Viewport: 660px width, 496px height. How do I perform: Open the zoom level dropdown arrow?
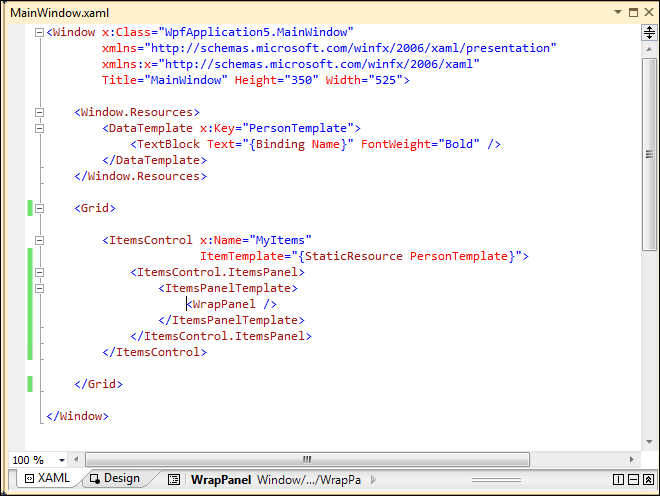(62, 460)
